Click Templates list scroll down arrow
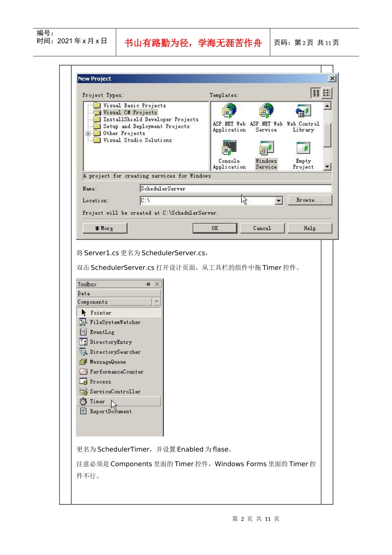 (x=327, y=166)
